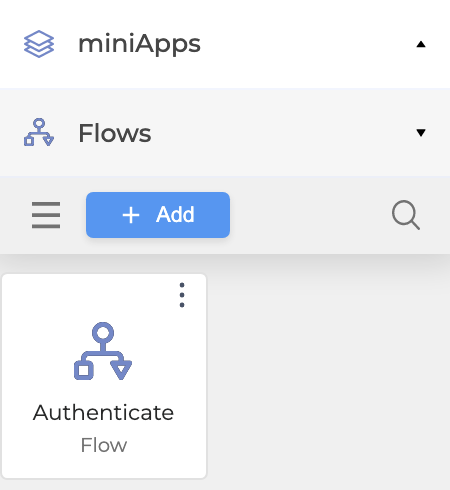Click the Authenticate card flow diagram icon

(103, 351)
